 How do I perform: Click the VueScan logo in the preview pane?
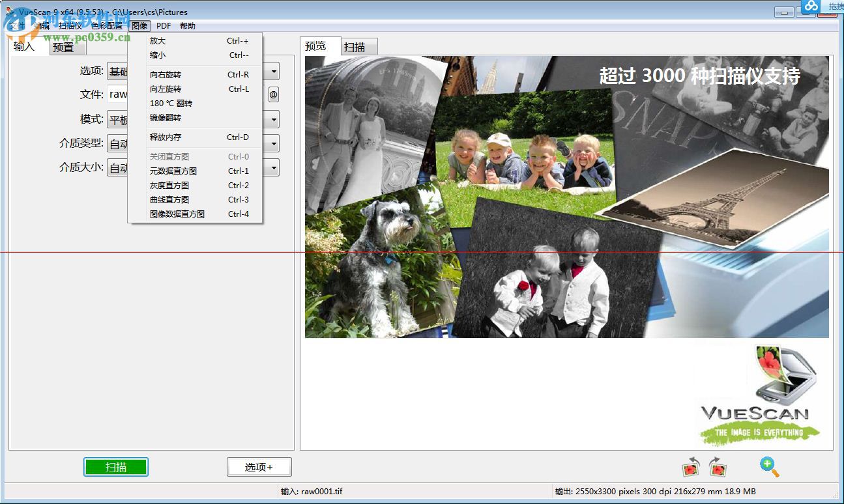point(759,395)
